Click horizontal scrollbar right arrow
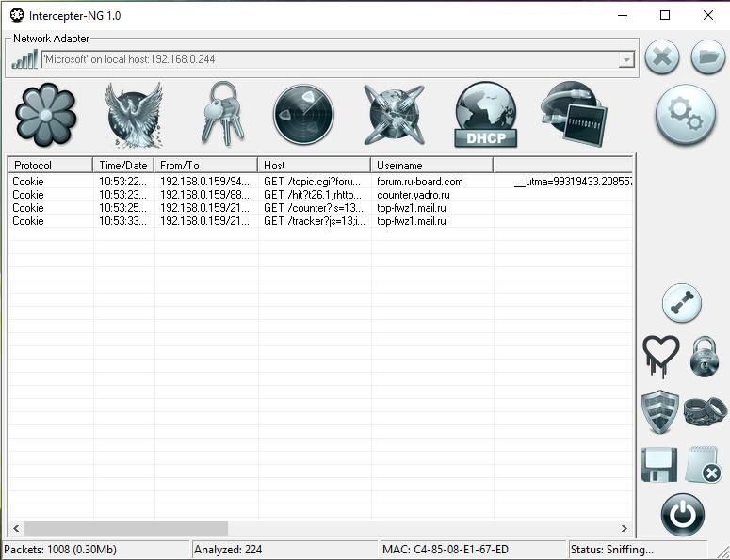Viewport: 730px width, 560px height. coord(625,528)
